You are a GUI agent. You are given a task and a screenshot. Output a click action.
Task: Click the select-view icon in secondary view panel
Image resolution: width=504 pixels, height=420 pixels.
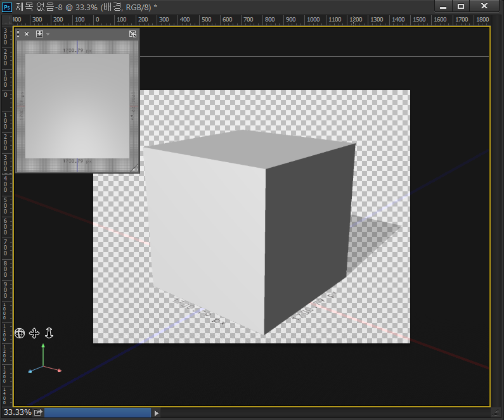point(39,34)
